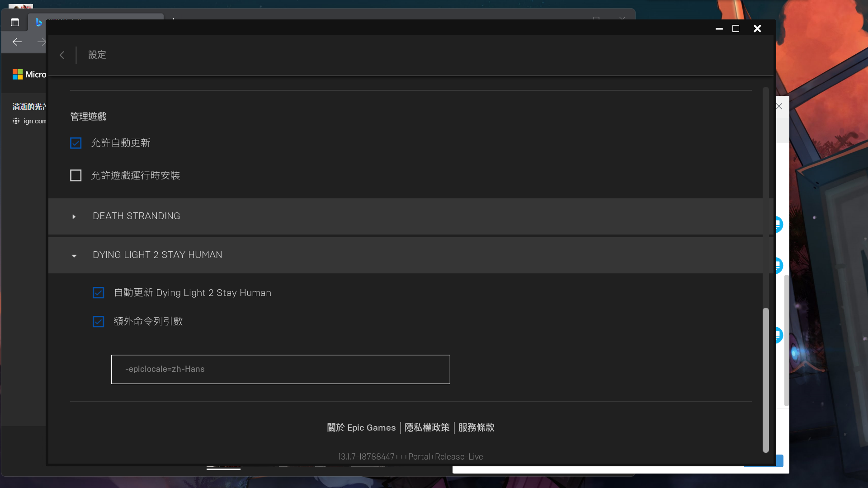Screen dimensions: 868x488
Task: Enable 允許遊戲運行時安裝 checkbox
Action: pos(76,175)
